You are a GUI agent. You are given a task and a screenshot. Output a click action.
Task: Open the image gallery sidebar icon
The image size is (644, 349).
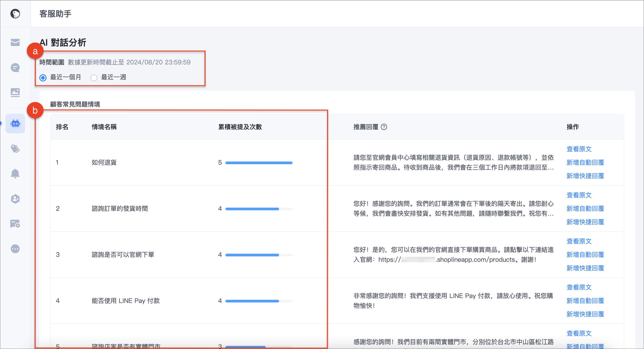[x=15, y=92]
